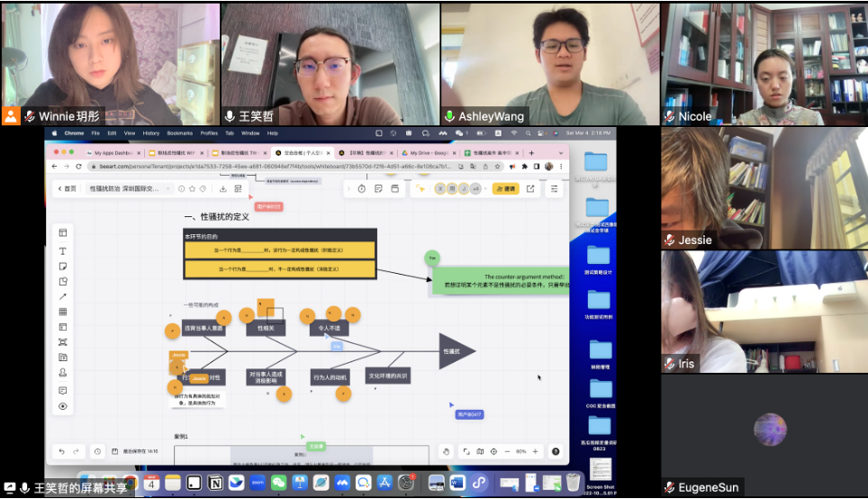Select the 性相关 fishbone box
Screen dimensions: 868x499
pyautogui.click(x=266, y=328)
